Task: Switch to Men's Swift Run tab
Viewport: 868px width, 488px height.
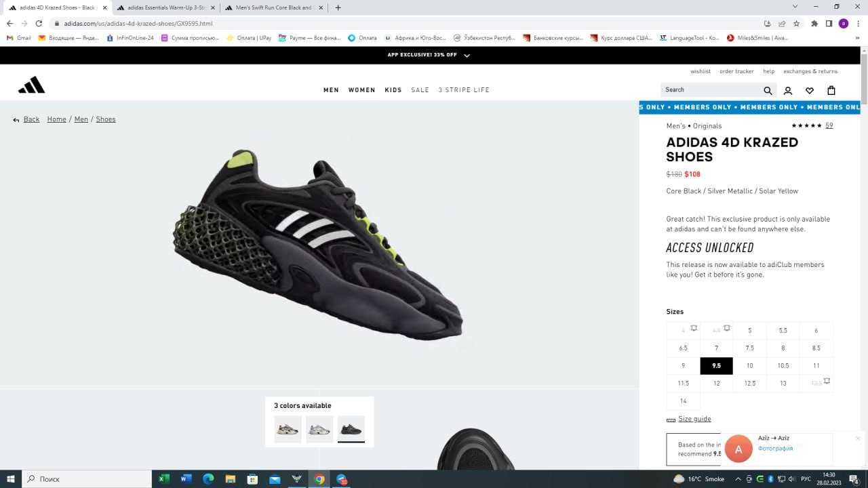Action: (x=275, y=7)
